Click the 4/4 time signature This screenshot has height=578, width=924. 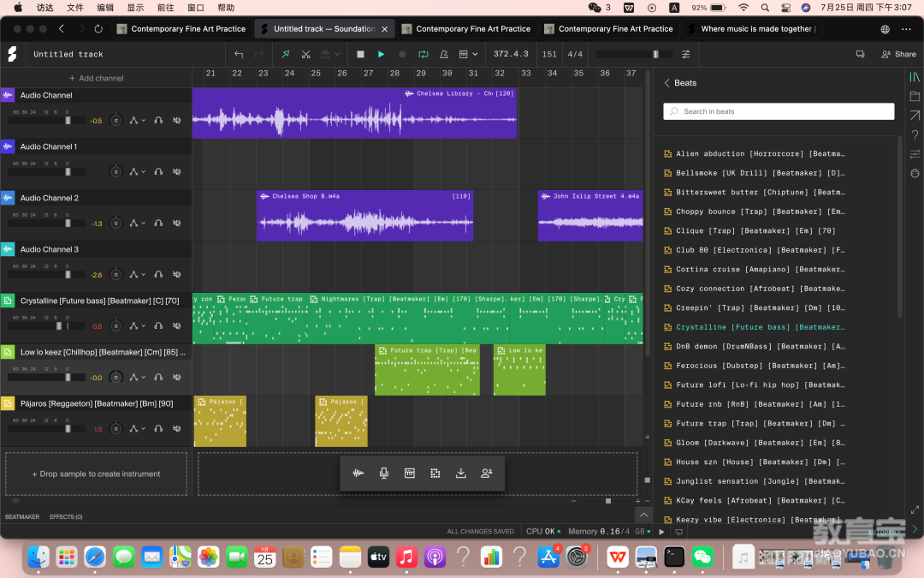coord(575,54)
